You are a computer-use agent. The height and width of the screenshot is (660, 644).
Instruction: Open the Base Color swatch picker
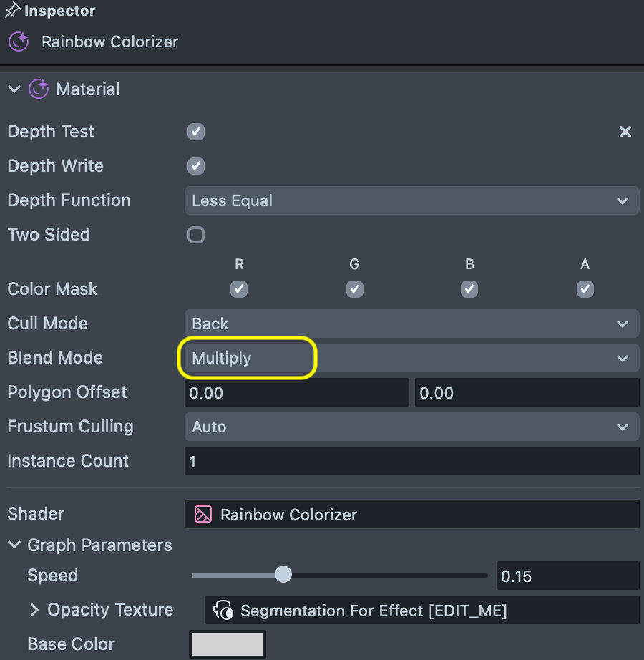pyautogui.click(x=227, y=644)
